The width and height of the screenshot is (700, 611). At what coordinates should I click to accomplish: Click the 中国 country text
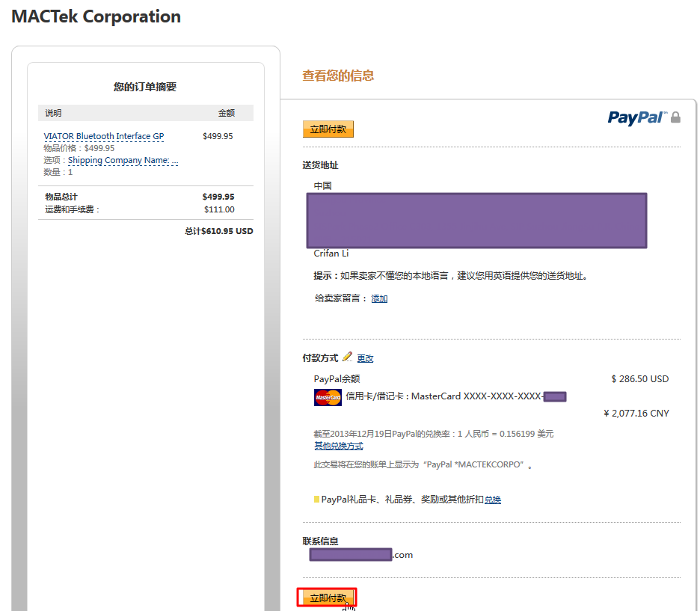322,185
